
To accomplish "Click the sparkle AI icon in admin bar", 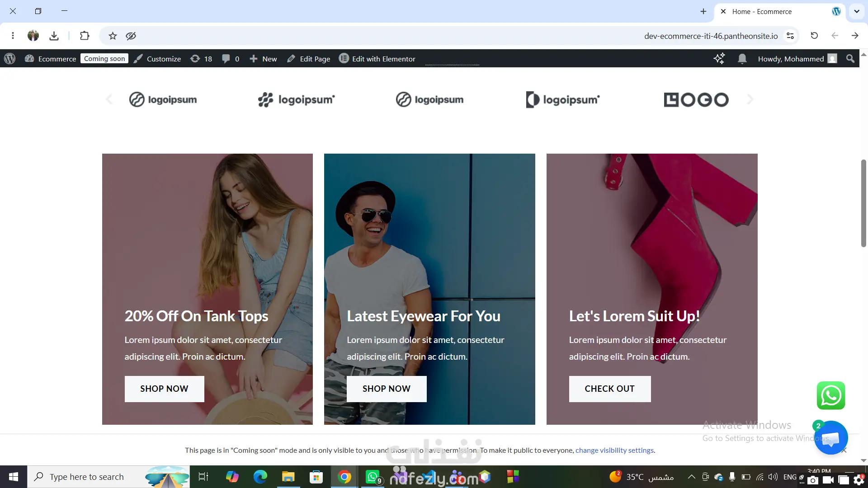I will (719, 59).
